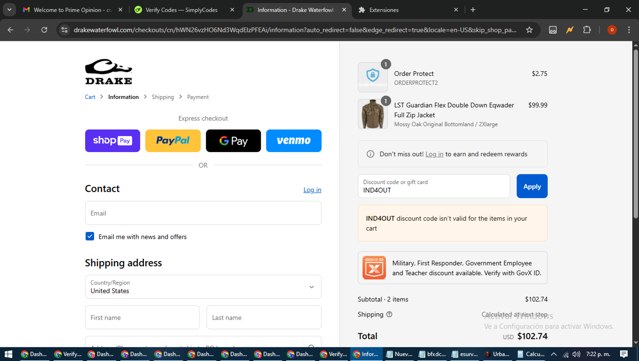Screen dimensions: 639x361
Task: Choose Google Pay express checkout
Action: (x=233, y=141)
